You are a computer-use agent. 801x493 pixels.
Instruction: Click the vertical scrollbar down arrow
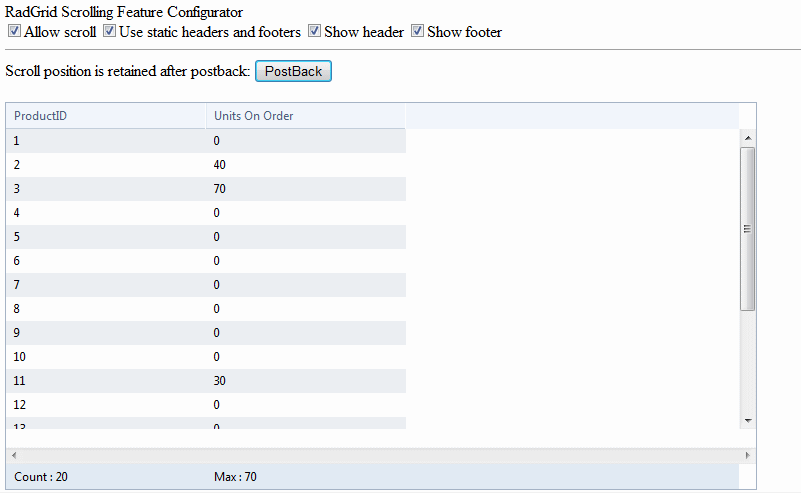pyautogui.click(x=747, y=420)
